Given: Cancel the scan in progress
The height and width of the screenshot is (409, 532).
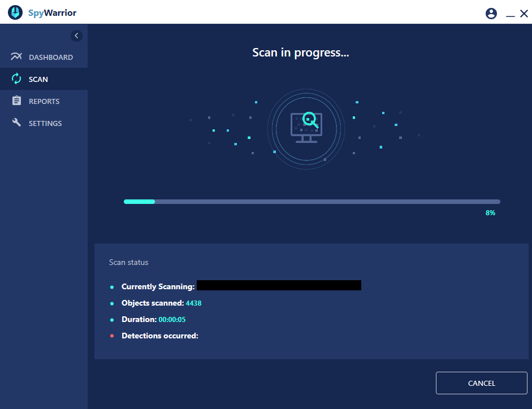Looking at the screenshot, I should click(x=482, y=383).
